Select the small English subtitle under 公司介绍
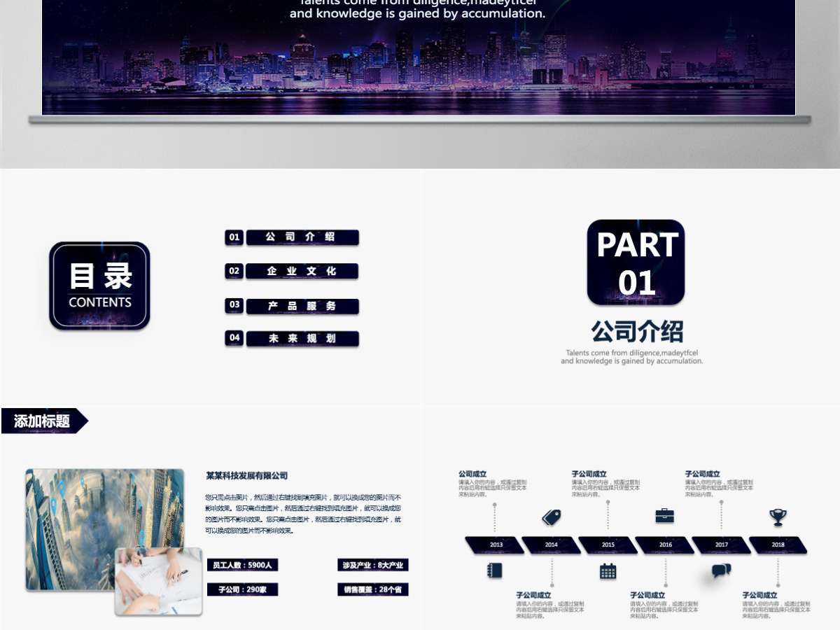 [x=632, y=357]
